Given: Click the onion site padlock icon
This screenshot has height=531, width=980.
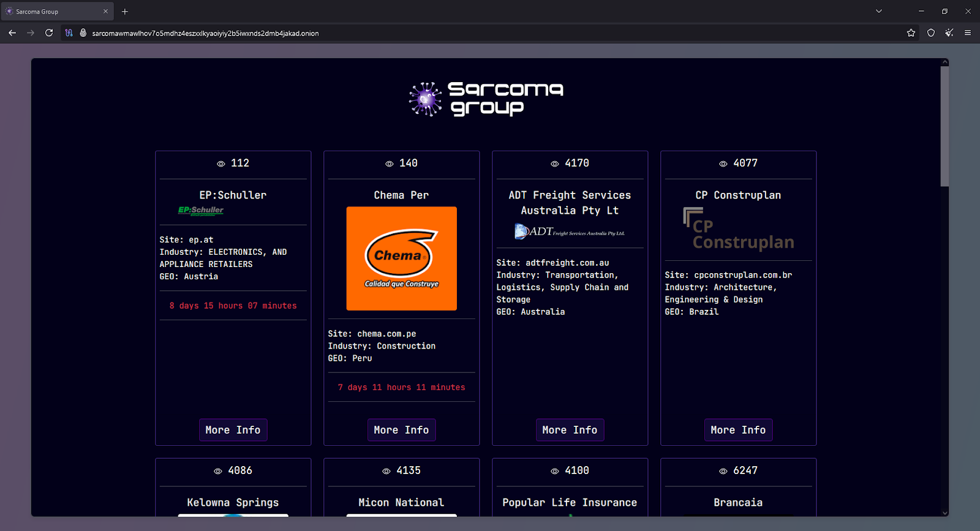Looking at the screenshot, I should [83, 33].
